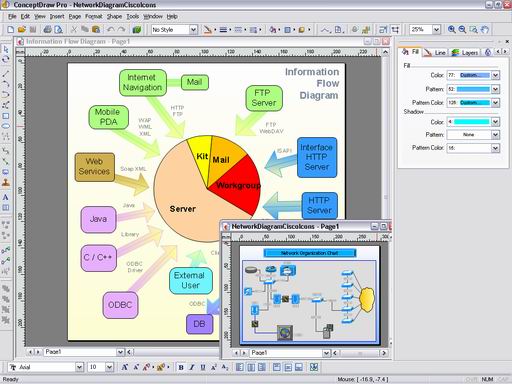Viewport: 512px width, 384px height.
Task: Select the External User shape
Action: click(190, 281)
